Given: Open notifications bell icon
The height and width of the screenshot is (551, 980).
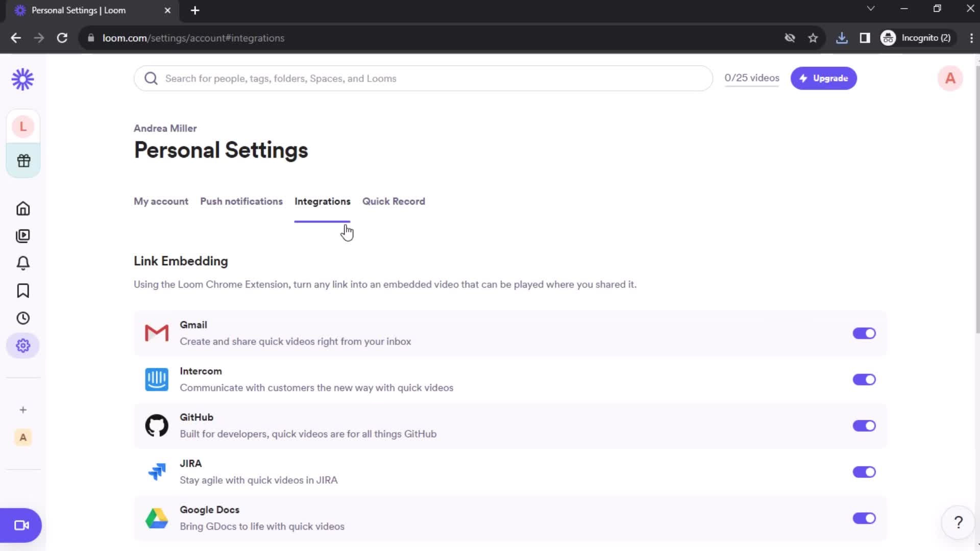Looking at the screenshot, I should (23, 263).
